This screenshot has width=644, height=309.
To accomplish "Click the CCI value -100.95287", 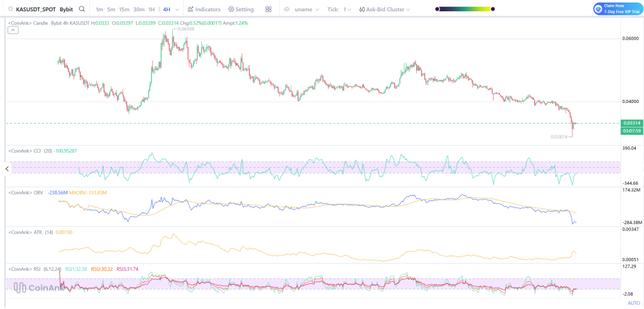I will [x=65, y=151].
